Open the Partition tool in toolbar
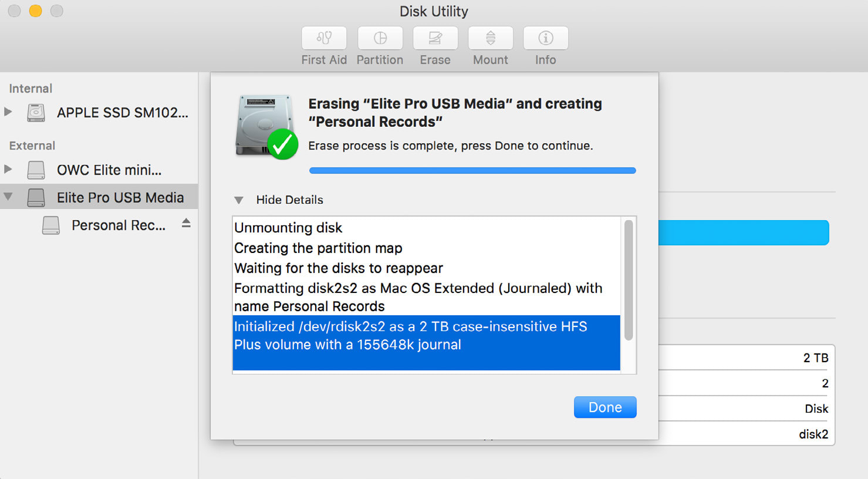Screen dimensions: 868x479 [x=380, y=38]
